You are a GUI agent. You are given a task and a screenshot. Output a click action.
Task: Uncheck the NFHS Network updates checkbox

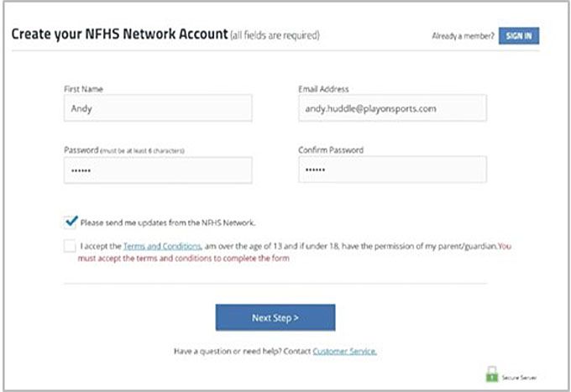point(70,222)
